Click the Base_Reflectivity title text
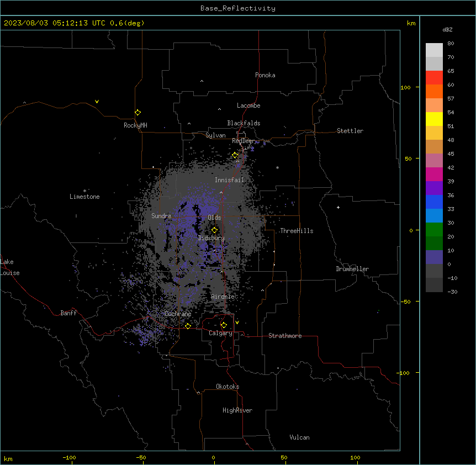The height and width of the screenshot is (465, 476). [x=238, y=8]
